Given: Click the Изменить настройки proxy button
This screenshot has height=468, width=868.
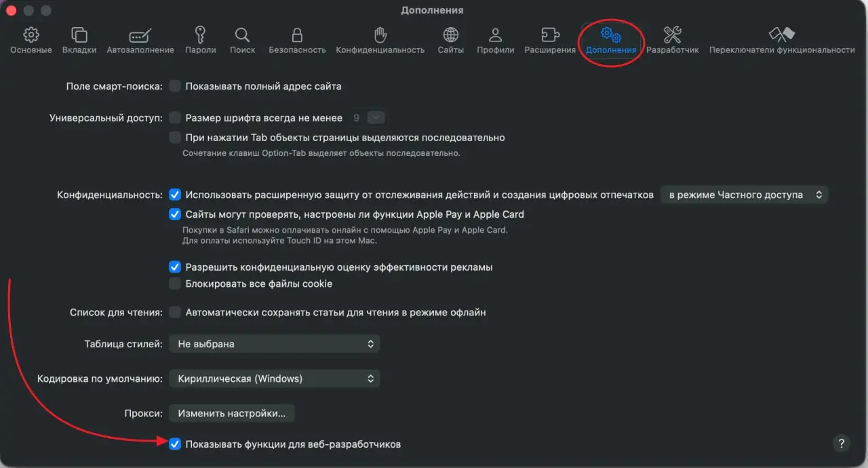Looking at the screenshot, I should tap(231, 412).
